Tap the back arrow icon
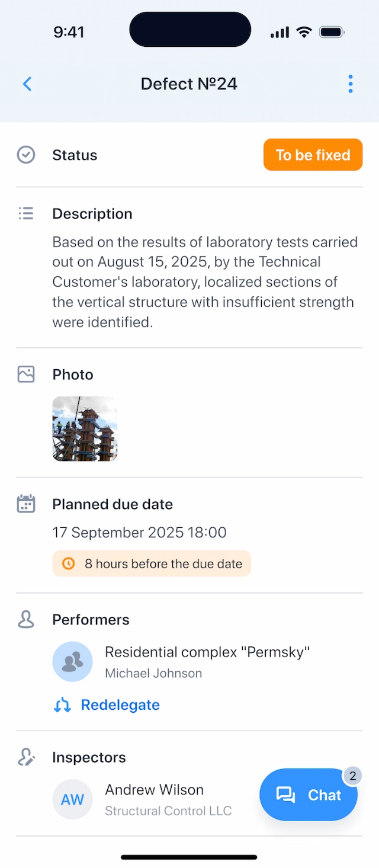This screenshot has height=868, width=379. tap(27, 84)
